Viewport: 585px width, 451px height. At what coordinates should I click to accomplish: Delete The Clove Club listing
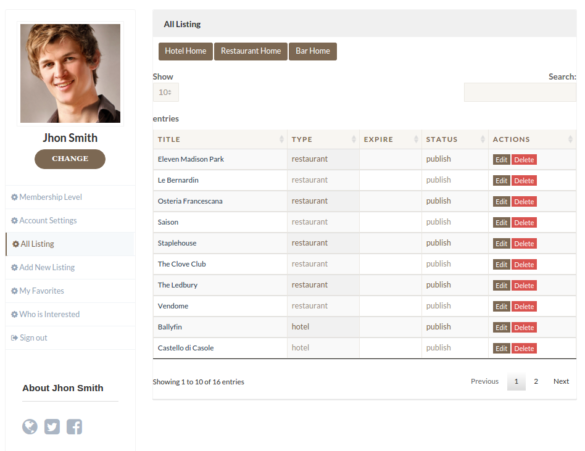pyautogui.click(x=524, y=264)
